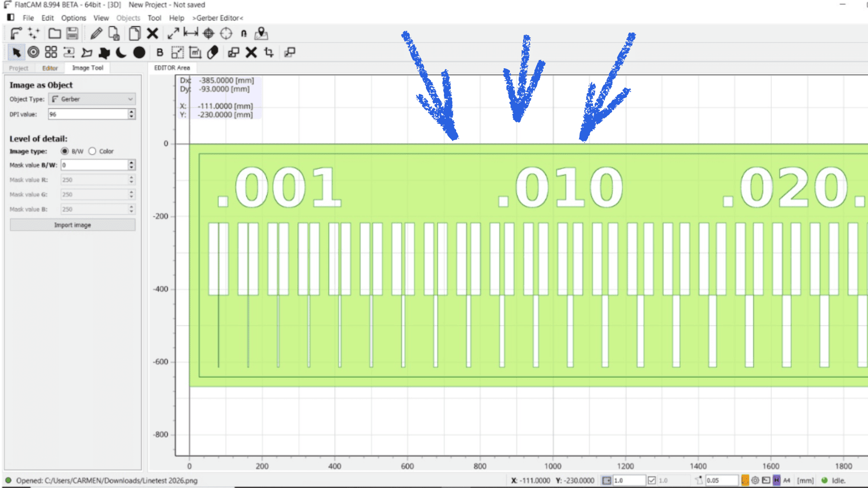Click the Open Project folder icon
This screenshot has height=488, width=868.
pyautogui.click(x=55, y=33)
